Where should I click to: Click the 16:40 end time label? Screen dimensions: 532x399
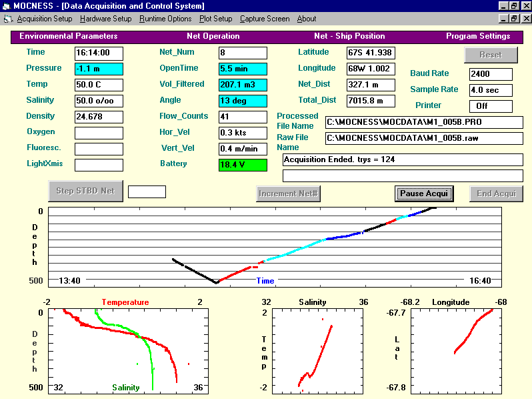pos(480,281)
